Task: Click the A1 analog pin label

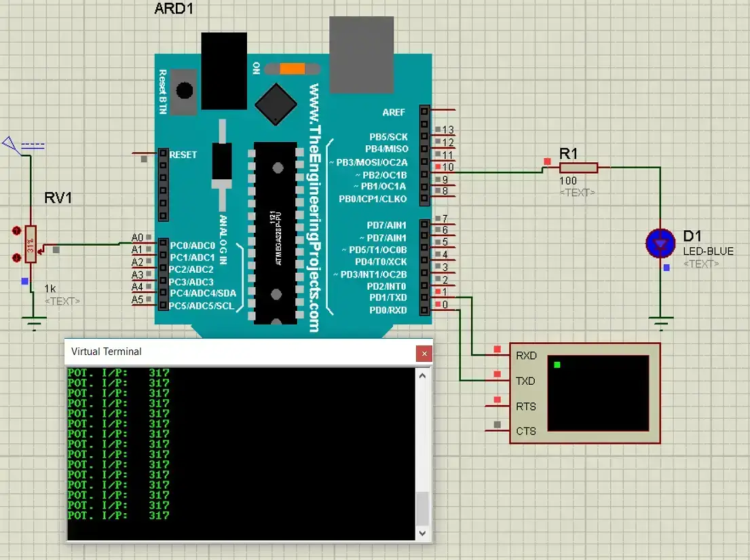Action: pyautogui.click(x=137, y=250)
